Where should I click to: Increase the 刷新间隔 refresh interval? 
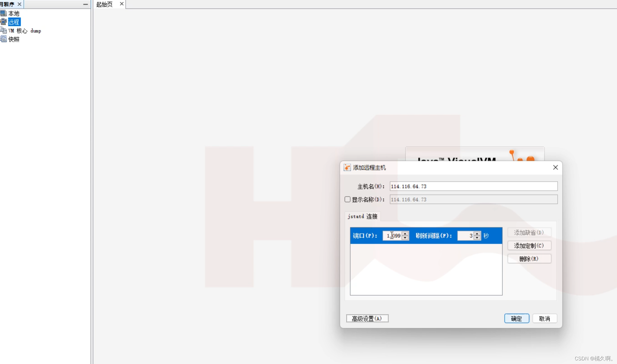pyautogui.click(x=477, y=234)
